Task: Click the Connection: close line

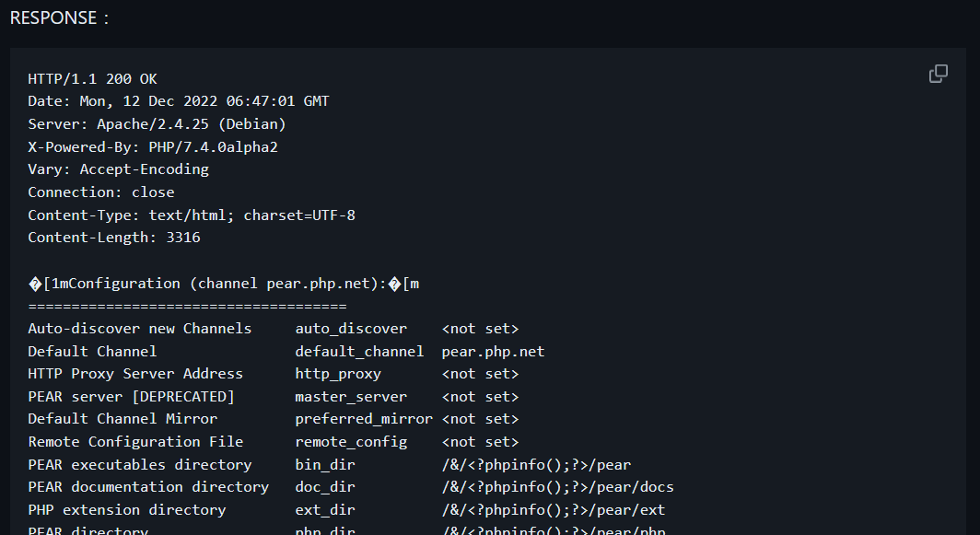Action: click(101, 192)
